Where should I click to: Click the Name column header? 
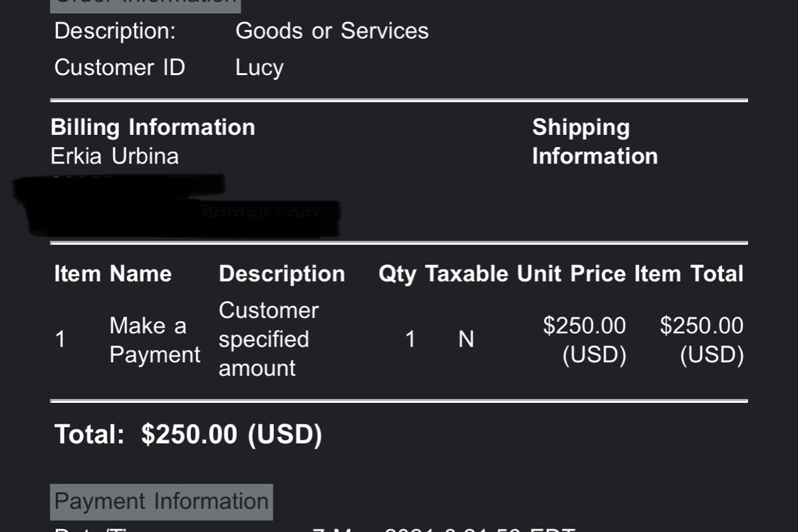(140, 274)
